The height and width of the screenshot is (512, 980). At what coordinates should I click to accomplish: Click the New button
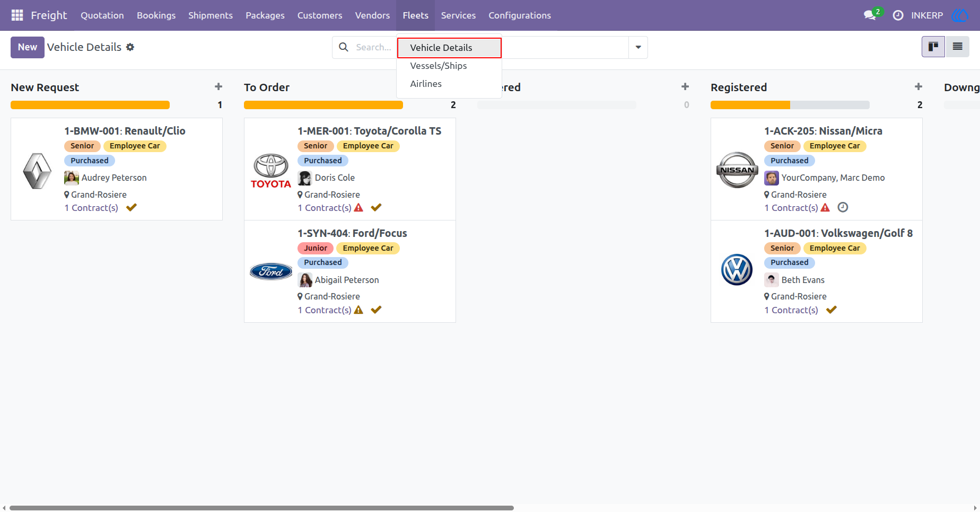pyautogui.click(x=28, y=47)
